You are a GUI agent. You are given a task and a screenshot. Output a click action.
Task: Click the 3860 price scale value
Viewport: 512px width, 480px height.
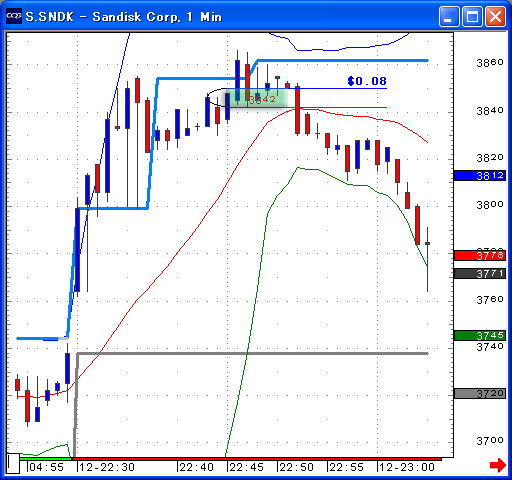click(490, 63)
